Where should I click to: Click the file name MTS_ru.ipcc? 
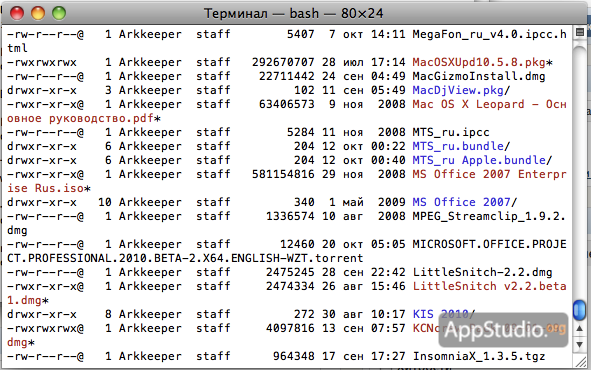(451, 132)
